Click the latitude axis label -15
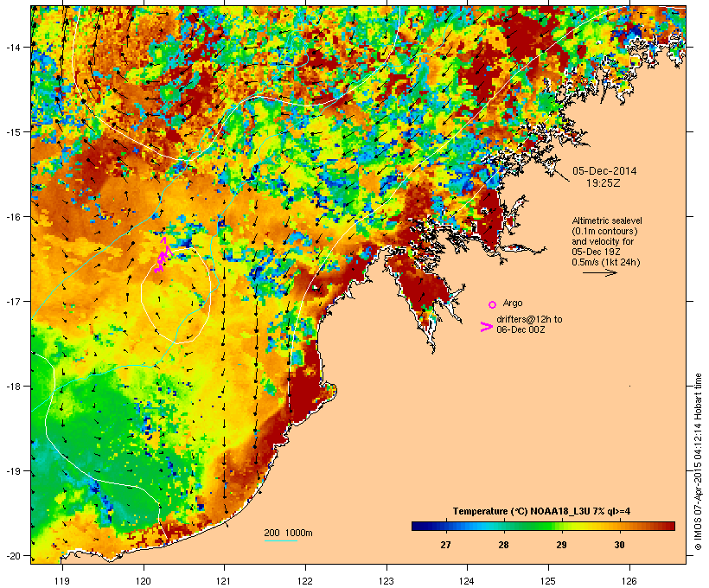This screenshot has height=588, width=709. (13, 132)
